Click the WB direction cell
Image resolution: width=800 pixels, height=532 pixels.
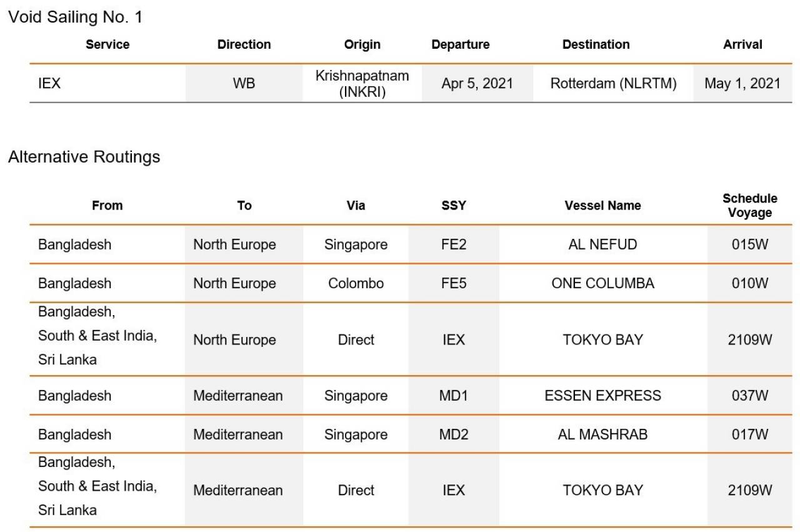click(244, 83)
